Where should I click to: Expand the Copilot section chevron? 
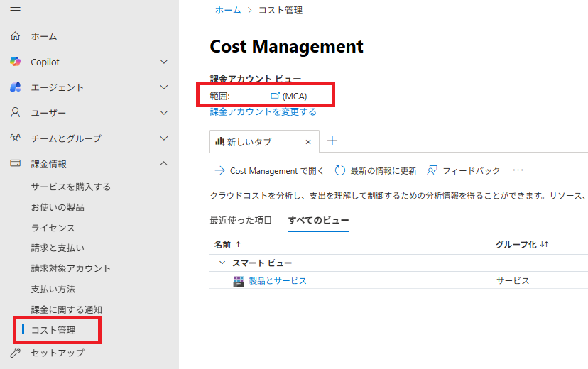coord(164,62)
